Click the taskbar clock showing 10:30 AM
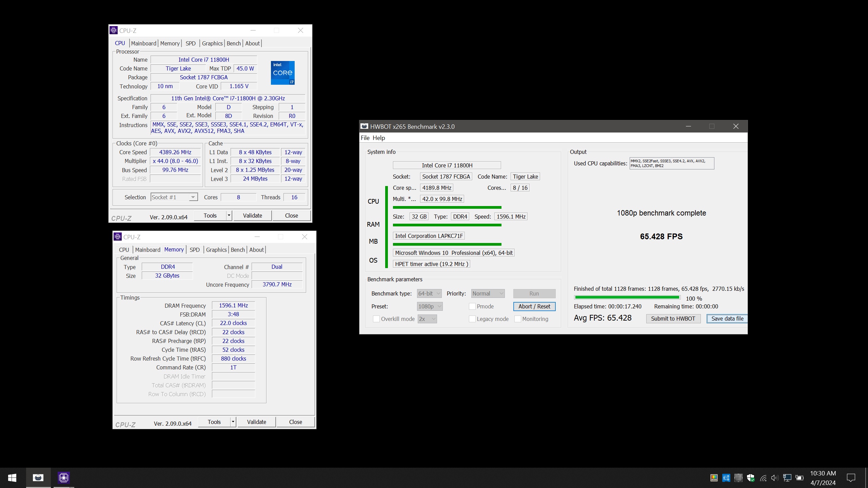The width and height of the screenshot is (868, 488). coord(823,478)
